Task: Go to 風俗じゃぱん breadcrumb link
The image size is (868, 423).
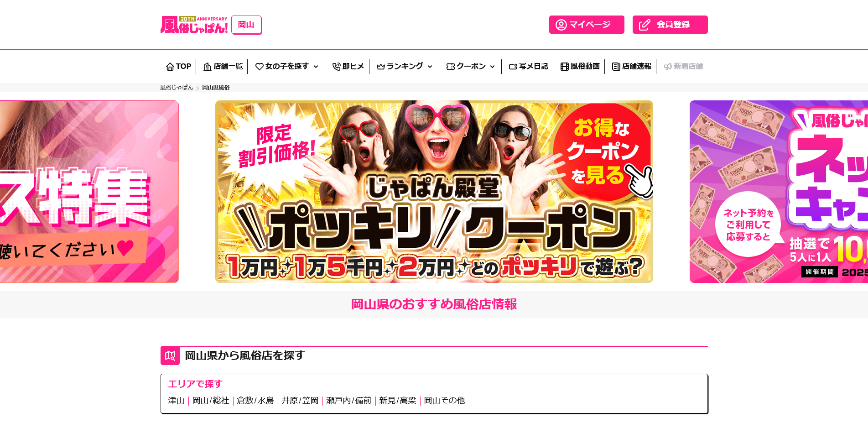Action: [177, 88]
